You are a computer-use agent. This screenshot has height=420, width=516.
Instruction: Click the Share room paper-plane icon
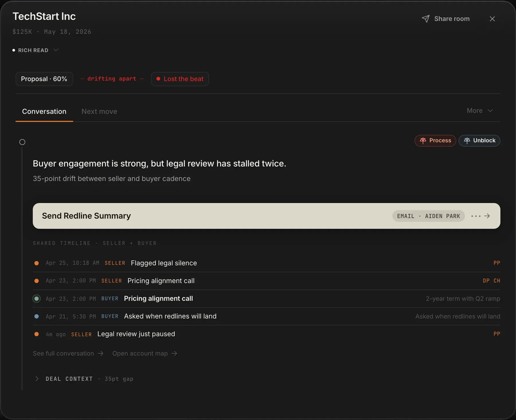pos(426,19)
